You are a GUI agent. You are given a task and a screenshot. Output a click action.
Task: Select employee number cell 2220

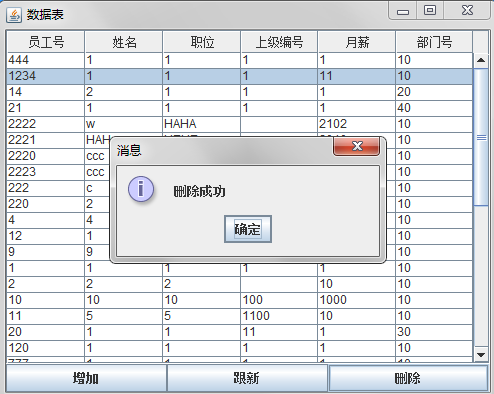46,156
